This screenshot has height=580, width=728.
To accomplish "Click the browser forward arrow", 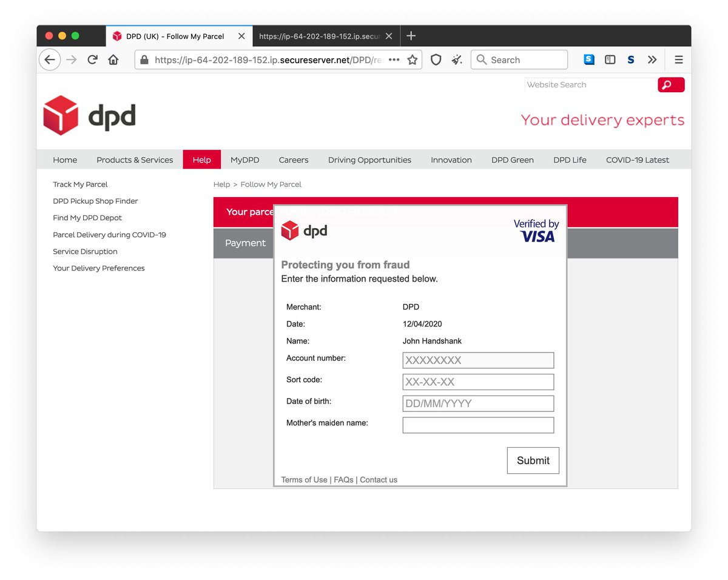I will pyautogui.click(x=72, y=59).
